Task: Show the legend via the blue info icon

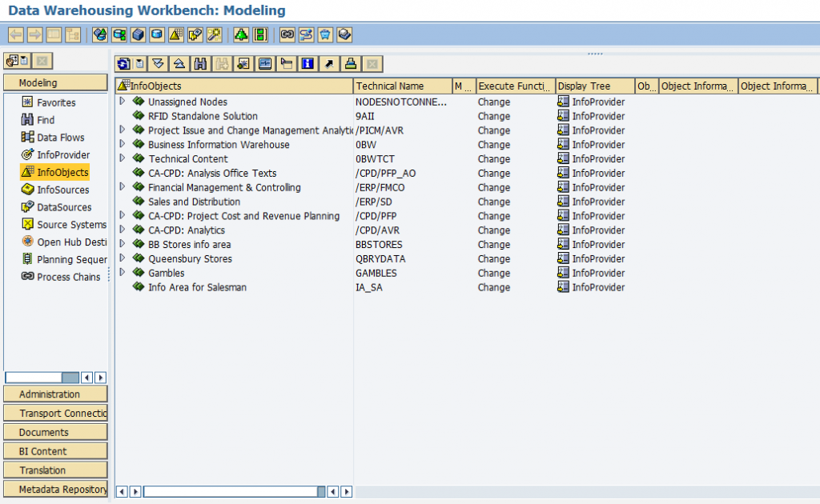Action: click(307, 63)
